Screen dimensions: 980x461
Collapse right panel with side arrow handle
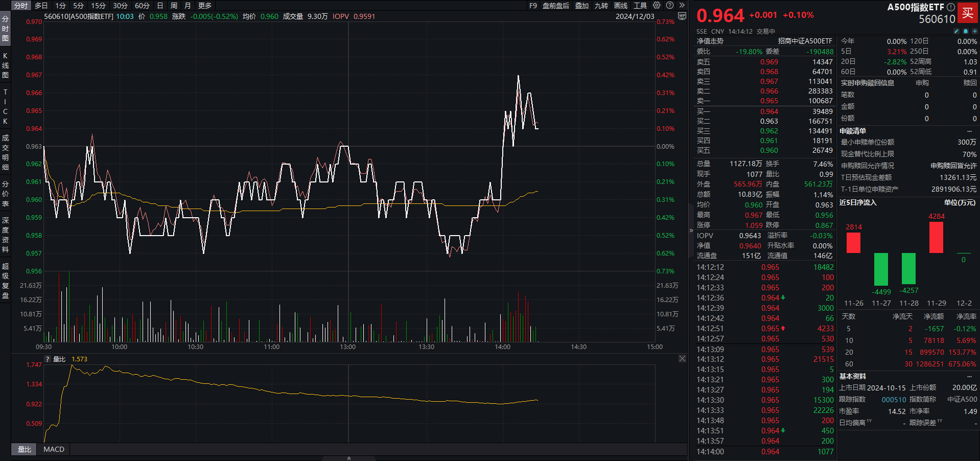point(691,231)
